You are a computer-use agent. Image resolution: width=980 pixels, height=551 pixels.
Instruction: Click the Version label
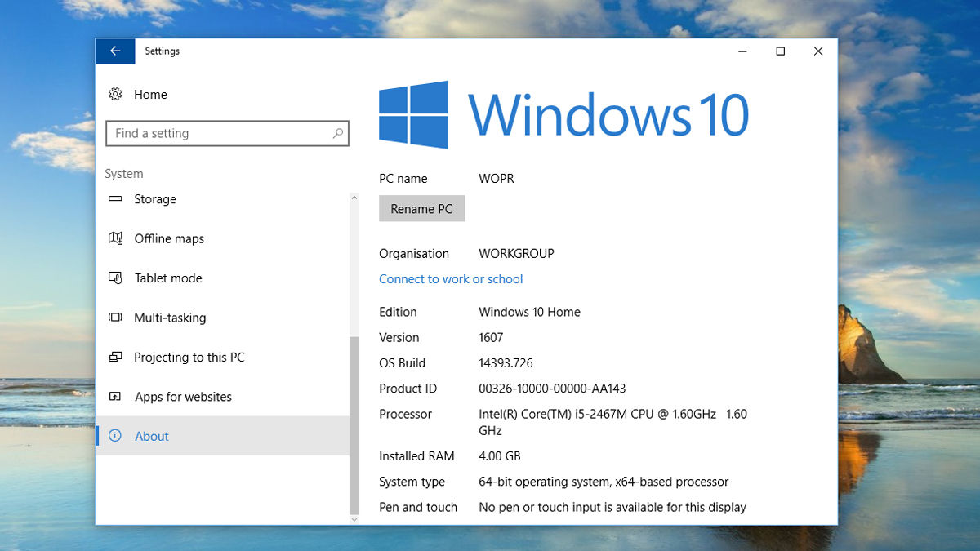click(399, 337)
